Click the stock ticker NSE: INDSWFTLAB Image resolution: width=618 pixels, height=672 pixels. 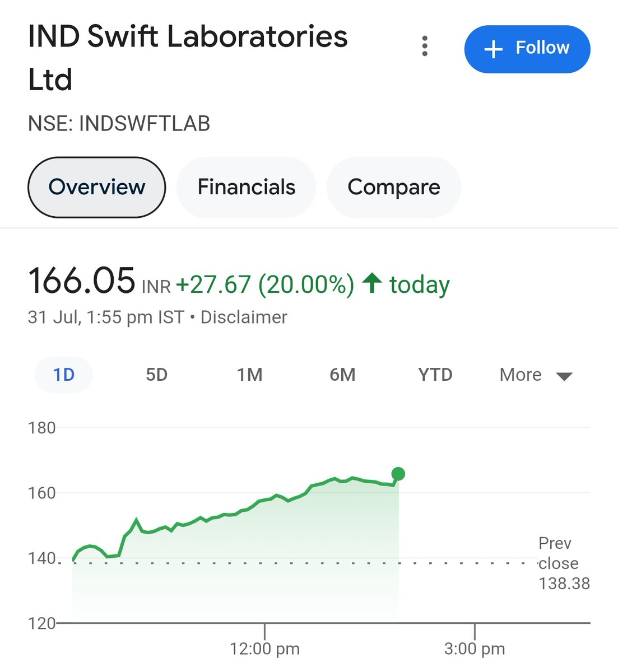coord(119,123)
